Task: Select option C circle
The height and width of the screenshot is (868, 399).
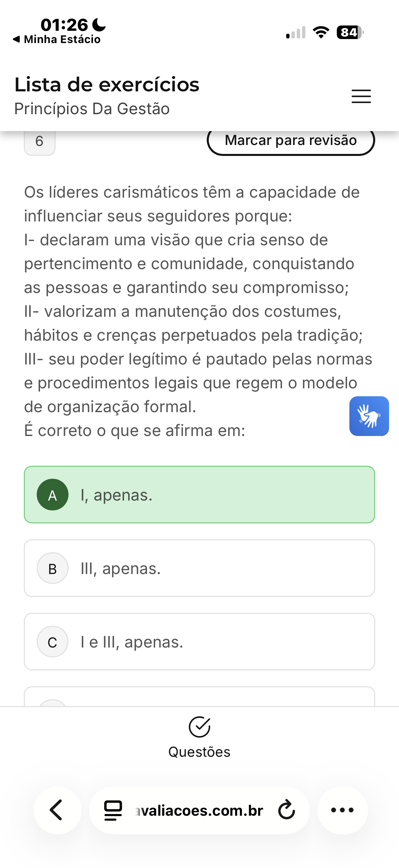Action: pyautogui.click(x=53, y=642)
